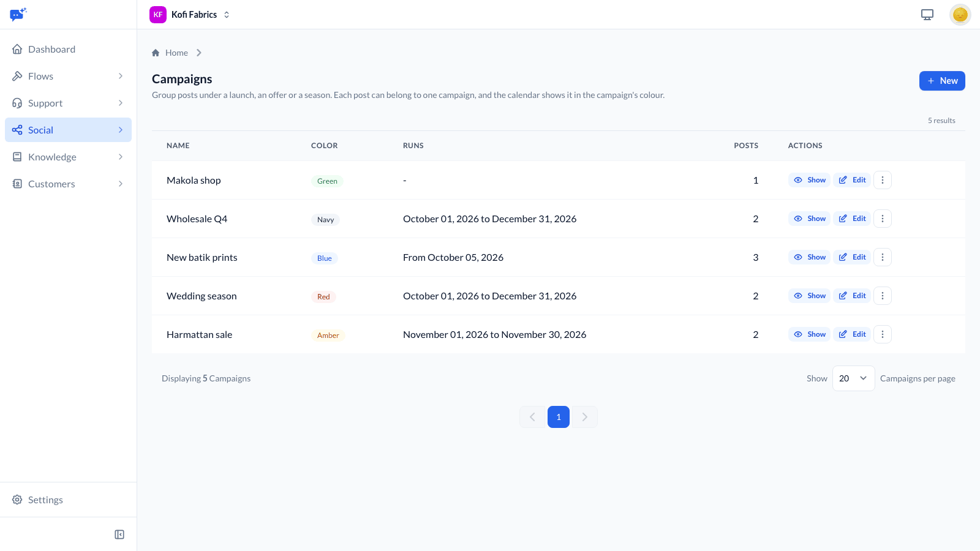
Task: Click the Home breadcrumb icon
Action: click(156, 53)
